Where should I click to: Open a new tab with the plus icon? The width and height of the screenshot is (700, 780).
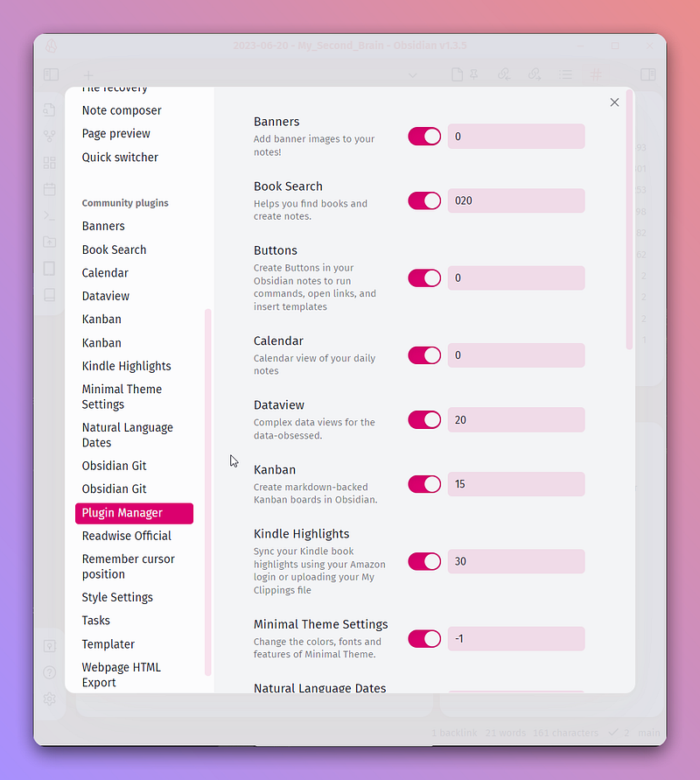point(88,75)
